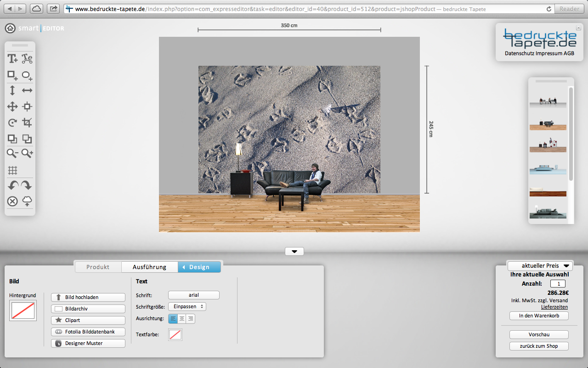This screenshot has height=368, width=588.
Task: Align text center
Action: click(182, 318)
